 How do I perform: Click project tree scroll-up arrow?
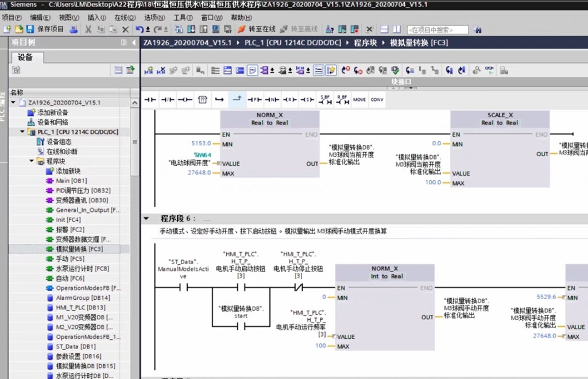pyautogui.click(x=134, y=103)
